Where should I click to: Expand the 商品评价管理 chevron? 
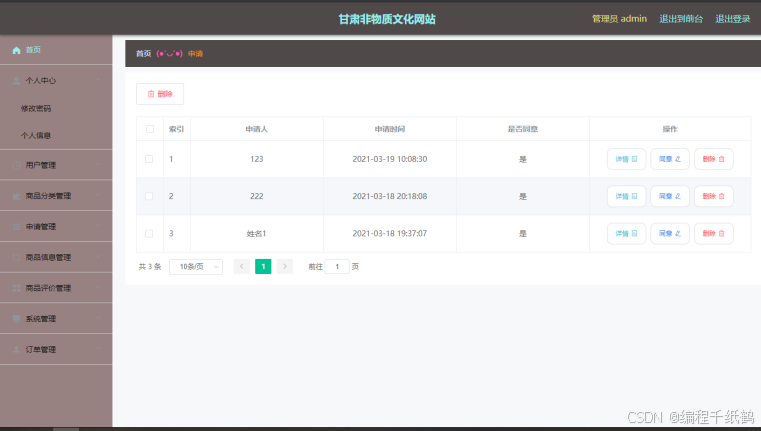99,288
